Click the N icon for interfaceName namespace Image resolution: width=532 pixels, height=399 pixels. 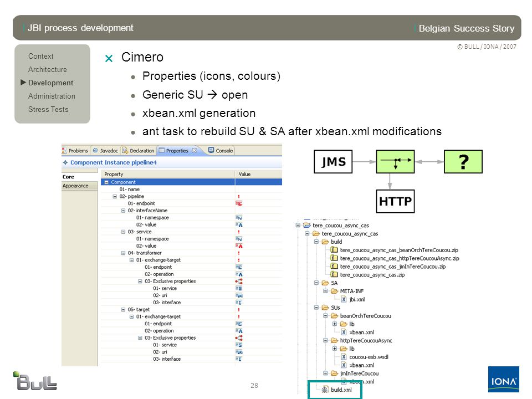click(x=239, y=218)
